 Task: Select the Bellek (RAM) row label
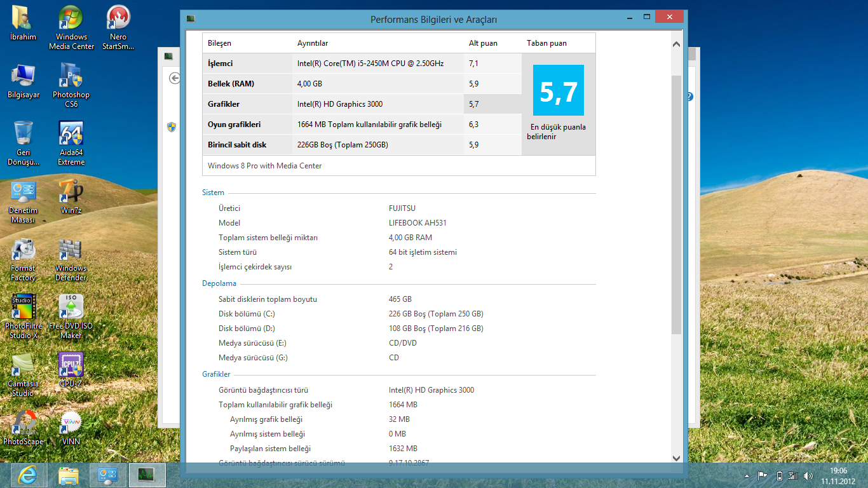(231, 83)
